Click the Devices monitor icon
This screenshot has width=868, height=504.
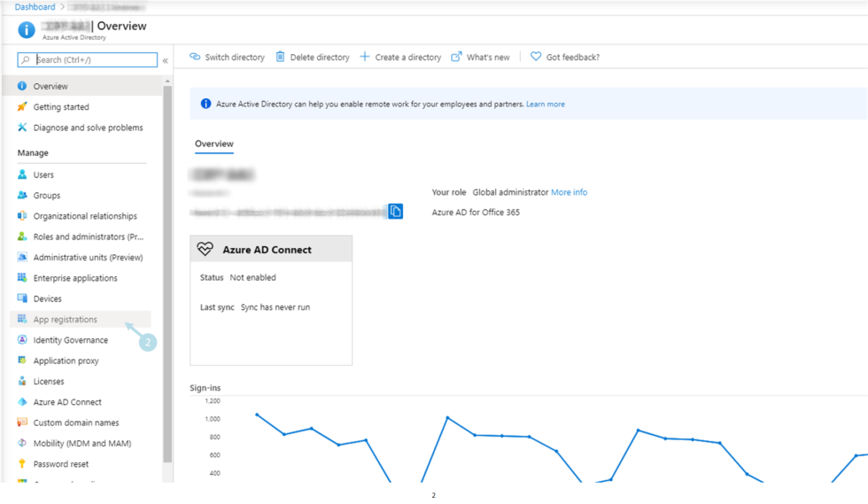pos(22,298)
